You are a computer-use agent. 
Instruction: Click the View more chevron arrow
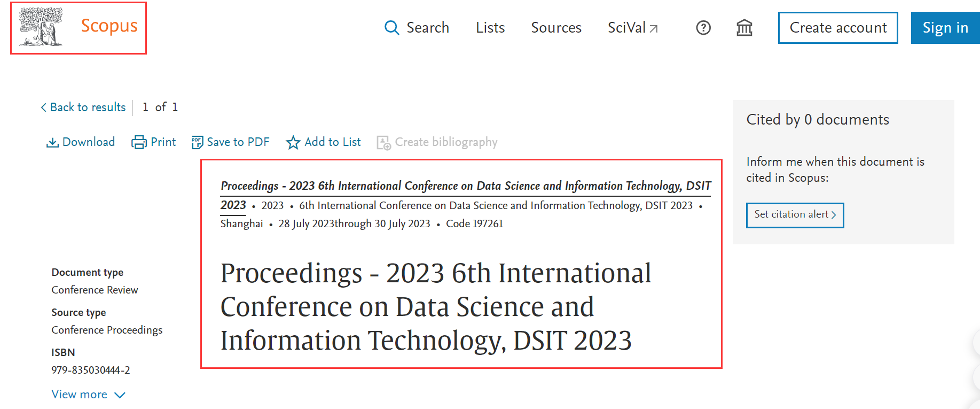pos(120,395)
